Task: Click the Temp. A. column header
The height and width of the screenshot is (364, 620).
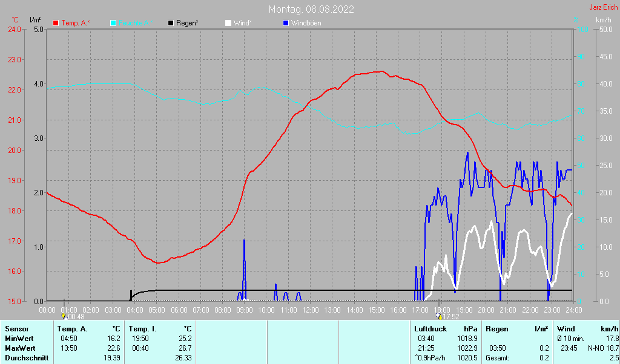Action: tap(73, 329)
